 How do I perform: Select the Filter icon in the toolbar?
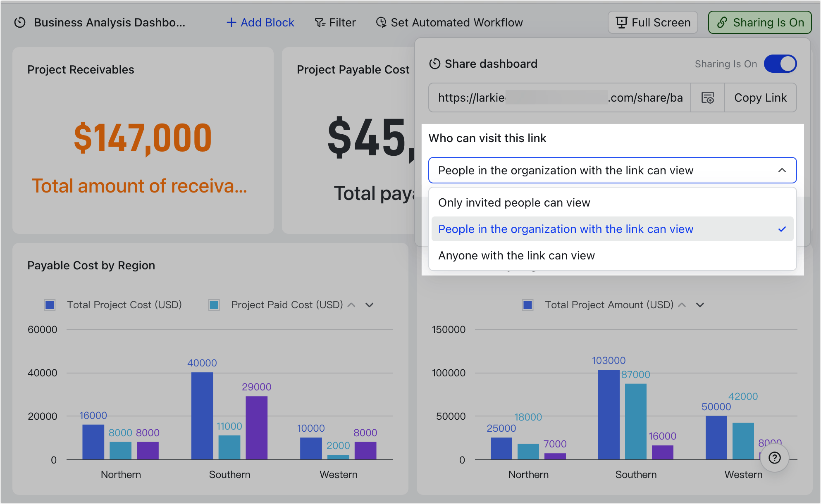(320, 22)
